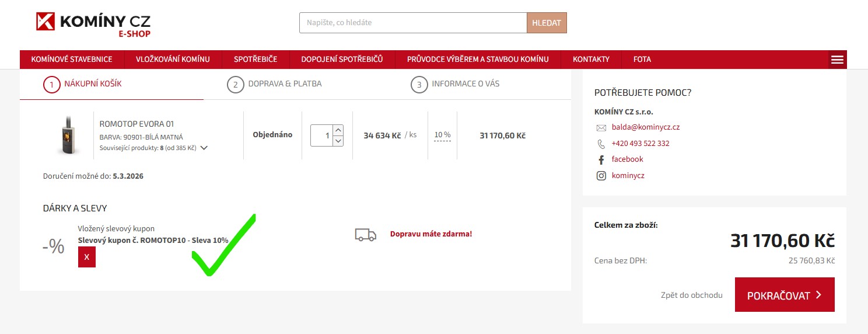The image size is (868, 334).
Task: Expand the Související produkty list
Action: click(204, 148)
